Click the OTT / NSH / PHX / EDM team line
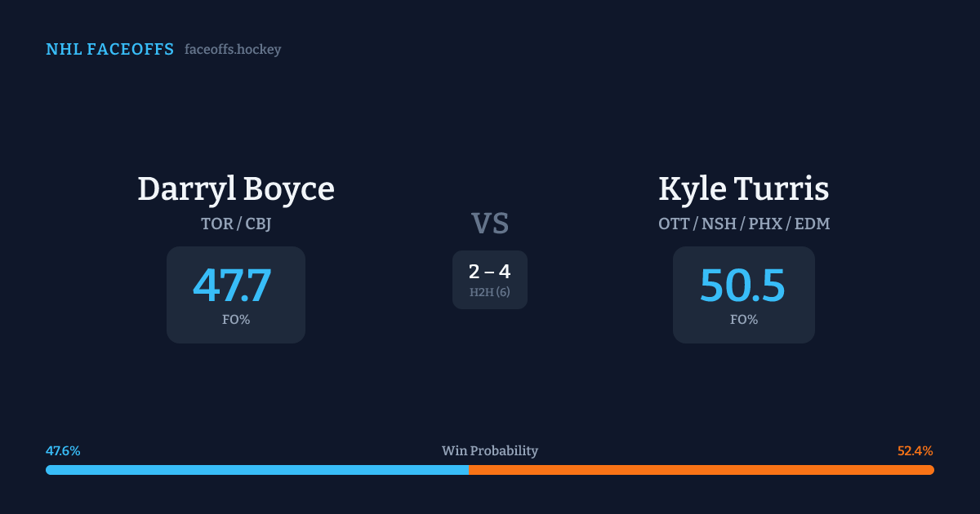 pos(744,224)
